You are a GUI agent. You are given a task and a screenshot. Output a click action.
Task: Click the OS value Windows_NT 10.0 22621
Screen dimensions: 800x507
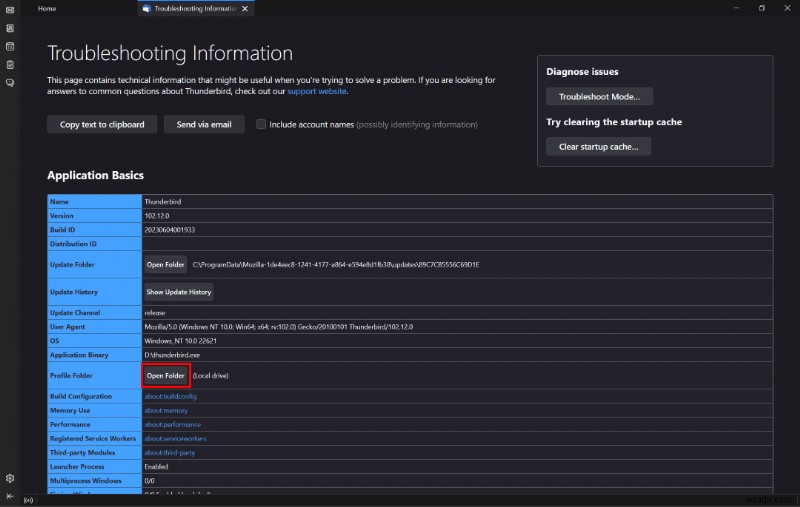[181, 341]
